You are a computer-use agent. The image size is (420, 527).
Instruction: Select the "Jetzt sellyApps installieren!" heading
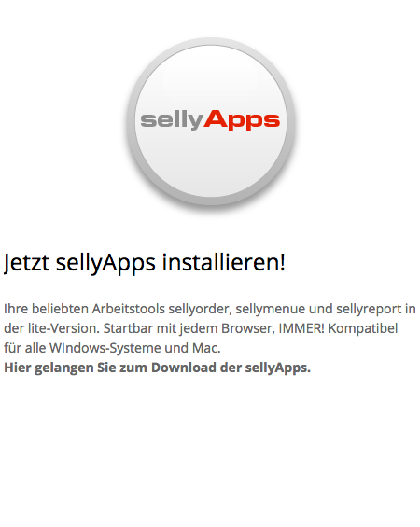point(145,262)
